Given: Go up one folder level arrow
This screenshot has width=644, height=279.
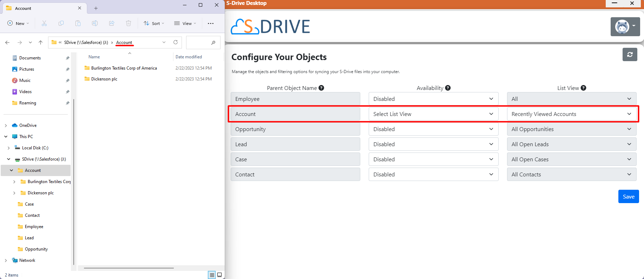Looking at the screenshot, I should point(41,43).
